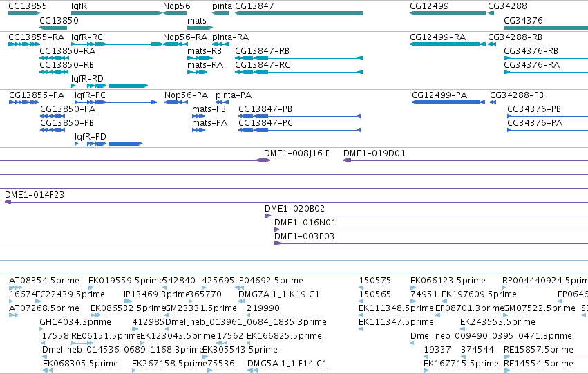
Task: Select the DMG5A.1_1.F14.C1 label
Action: click(287, 364)
